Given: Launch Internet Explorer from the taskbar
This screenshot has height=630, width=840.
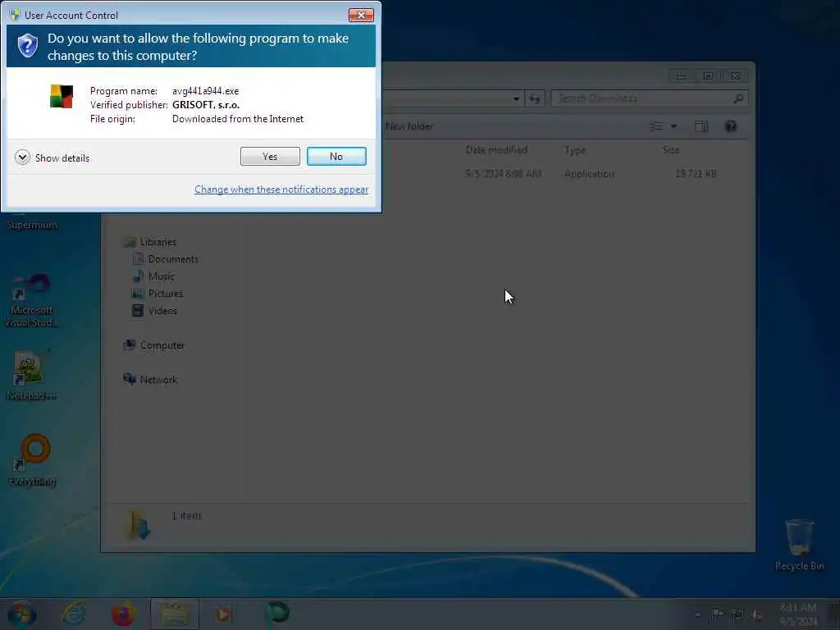Looking at the screenshot, I should [73, 614].
